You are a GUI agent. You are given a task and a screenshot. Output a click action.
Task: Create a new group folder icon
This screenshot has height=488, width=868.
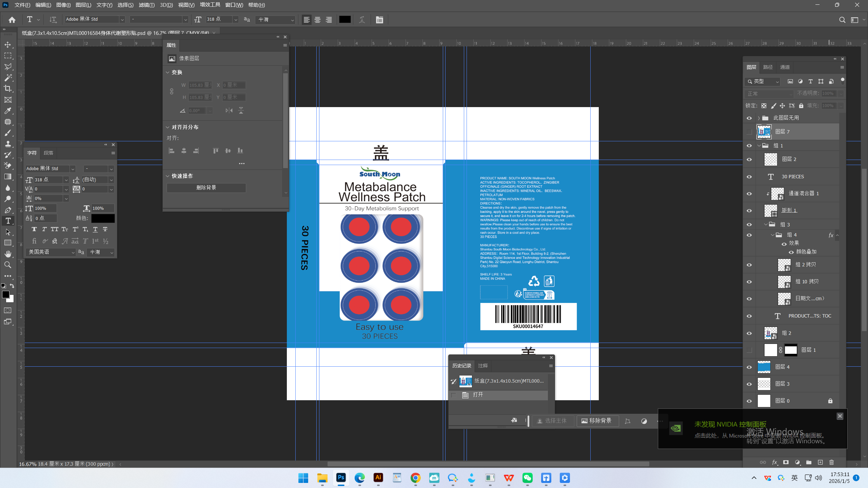(809, 462)
